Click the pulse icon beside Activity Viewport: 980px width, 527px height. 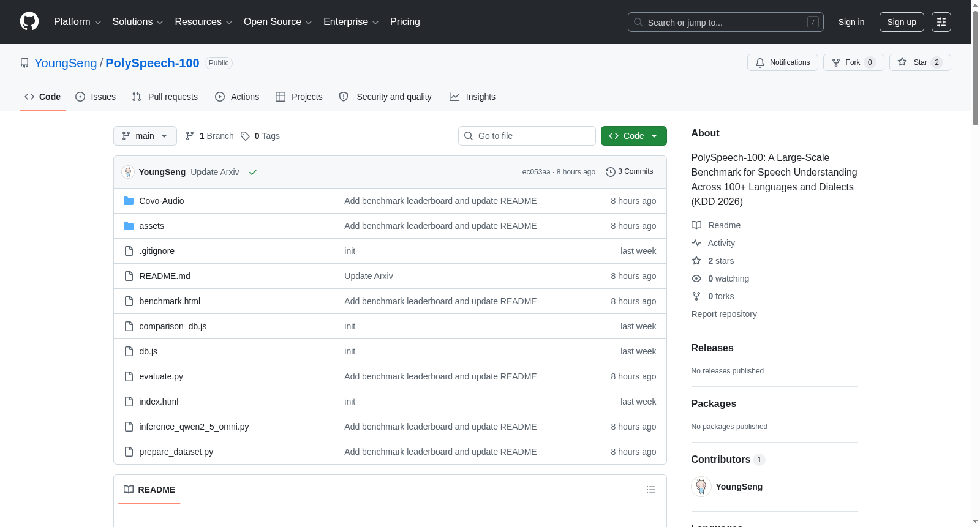696,243
